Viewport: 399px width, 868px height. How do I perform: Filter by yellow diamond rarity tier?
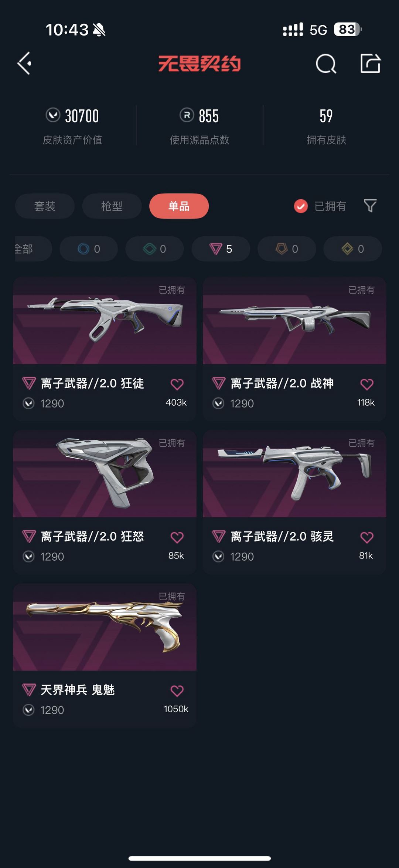coord(353,249)
